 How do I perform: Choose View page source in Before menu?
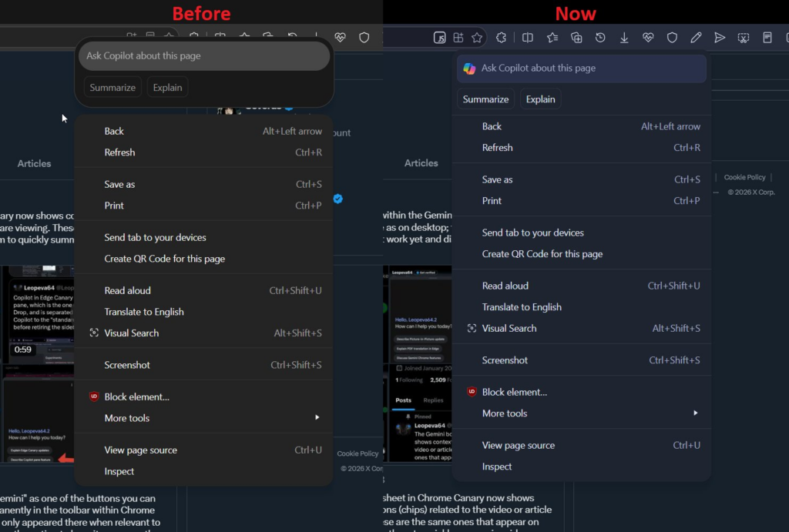[x=204, y=450]
